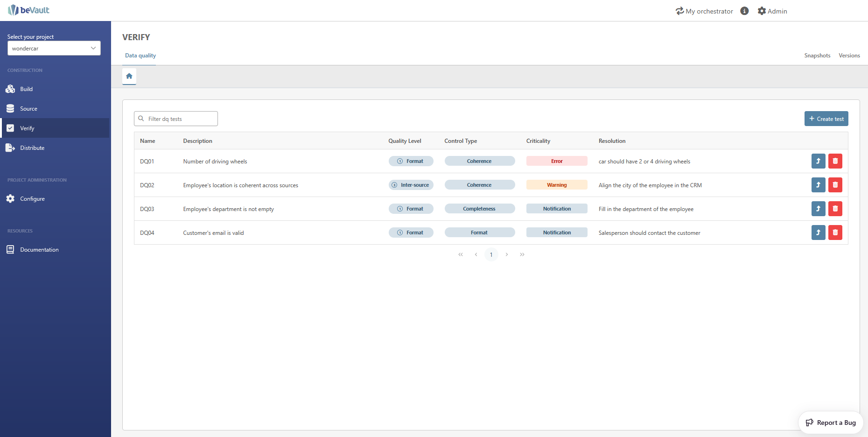This screenshot has width=868, height=437.
Task: Jump to last page of tests
Action: click(x=522, y=254)
